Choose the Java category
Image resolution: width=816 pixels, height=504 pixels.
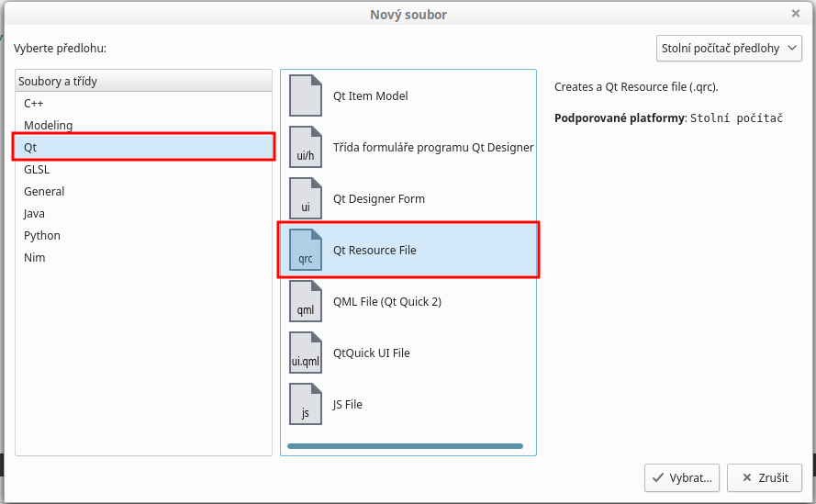[x=143, y=214]
